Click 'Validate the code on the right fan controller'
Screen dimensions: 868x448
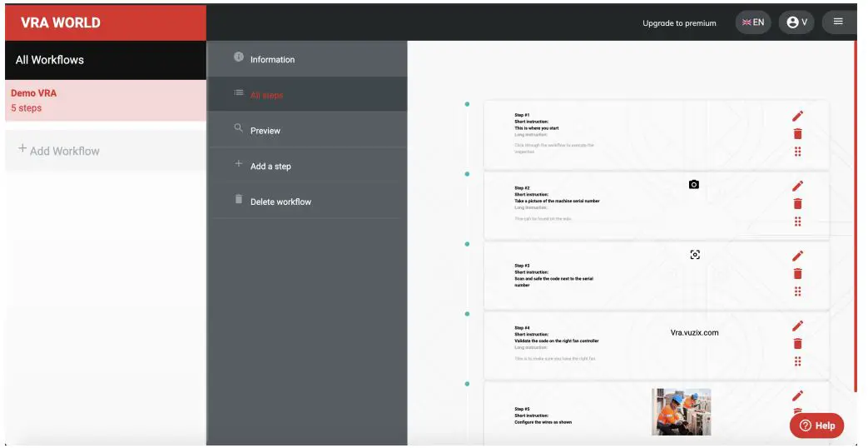pyautogui.click(x=557, y=341)
